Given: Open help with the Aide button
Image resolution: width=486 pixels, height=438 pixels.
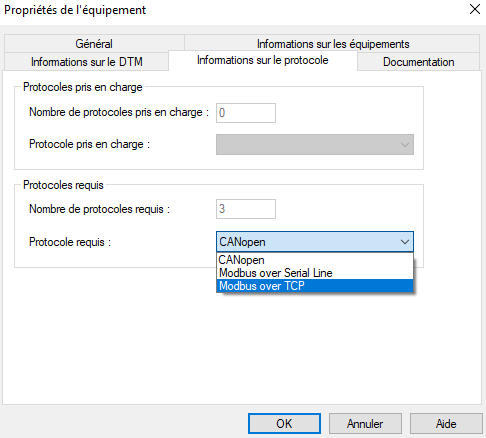Looking at the screenshot, I should [x=446, y=424].
